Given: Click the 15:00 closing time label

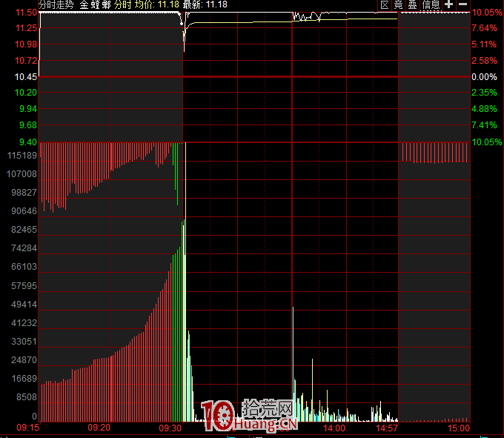Looking at the screenshot, I should (459, 428).
